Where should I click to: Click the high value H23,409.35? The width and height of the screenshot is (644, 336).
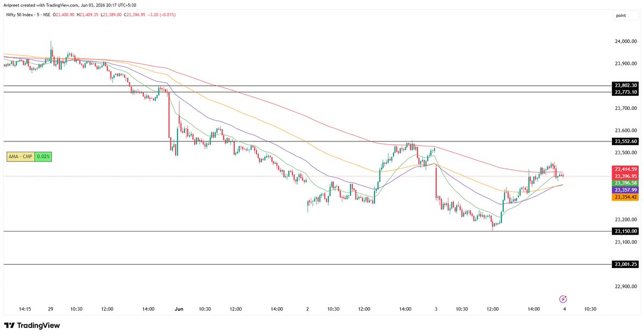[x=89, y=14]
